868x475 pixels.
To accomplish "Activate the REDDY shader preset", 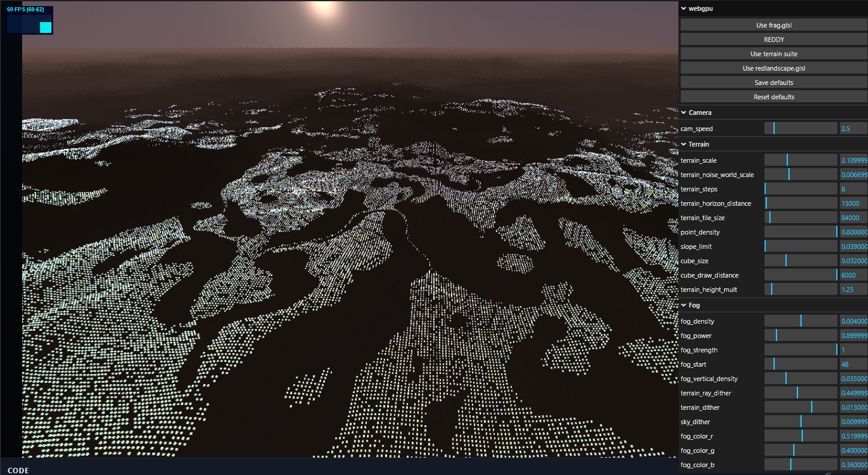I will pos(773,39).
